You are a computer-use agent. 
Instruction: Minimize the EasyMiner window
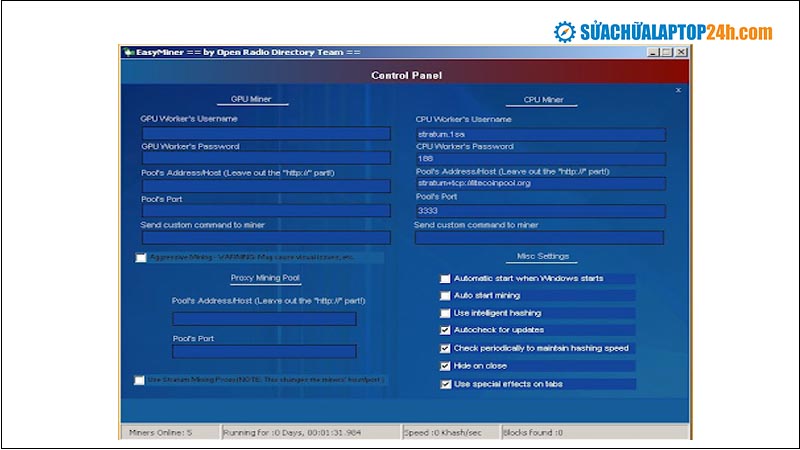tap(652, 52)
